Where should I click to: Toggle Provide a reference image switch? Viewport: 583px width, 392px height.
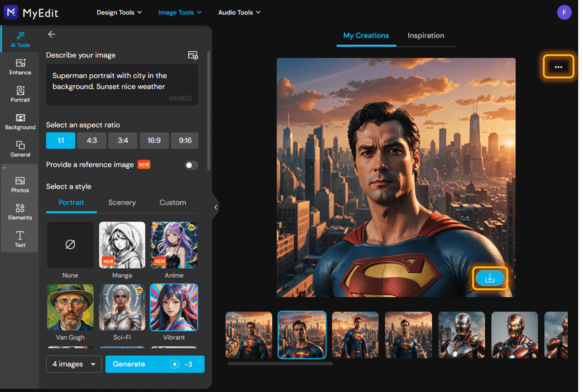191,165
